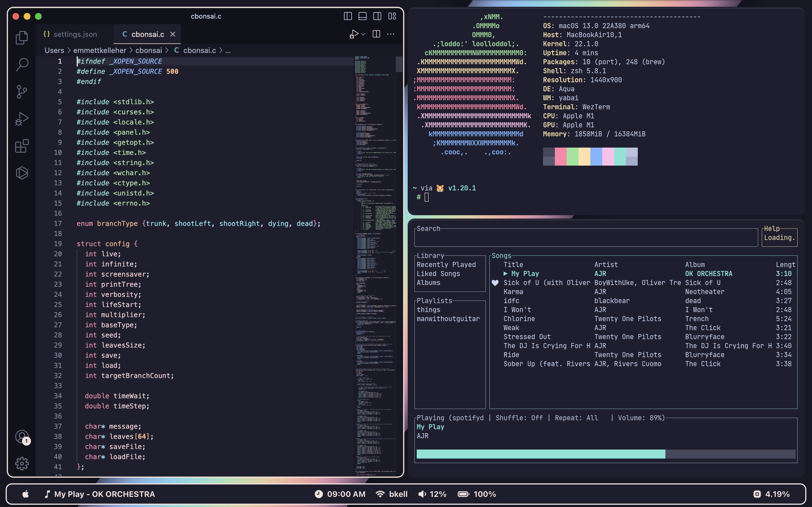Open the Extensions view

tap(21, 146)
